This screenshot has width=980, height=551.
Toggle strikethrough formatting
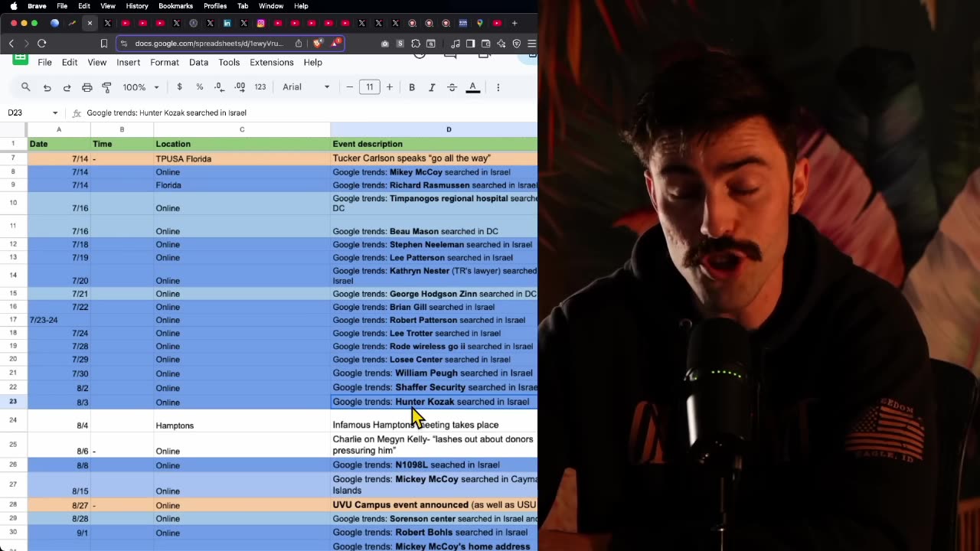point(452,87)
